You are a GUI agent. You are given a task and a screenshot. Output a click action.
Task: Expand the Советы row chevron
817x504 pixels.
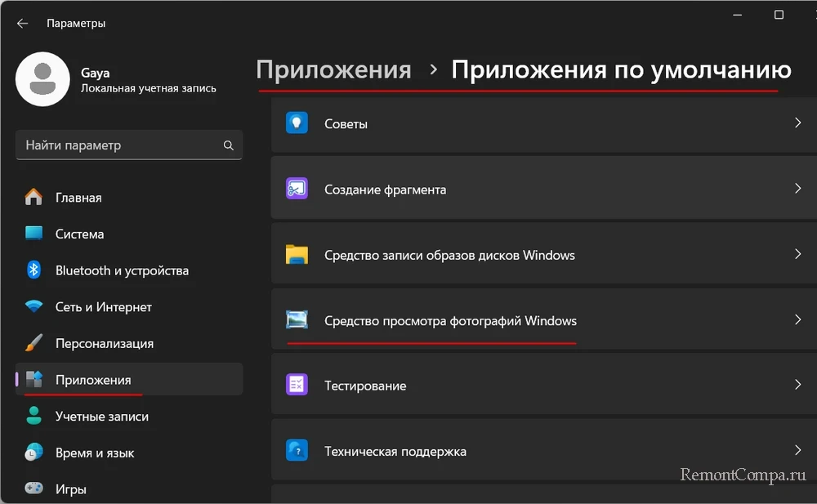(x=797, y=123)
